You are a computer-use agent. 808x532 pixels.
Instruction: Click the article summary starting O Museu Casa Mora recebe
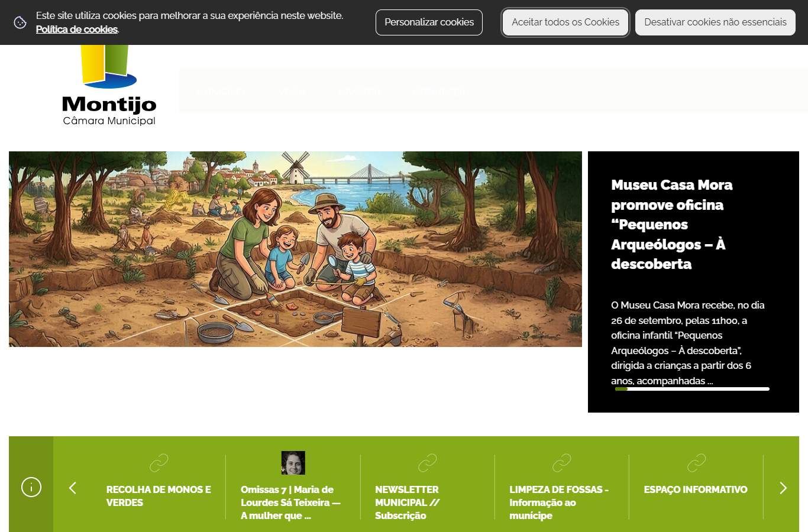pyautogui.click(x=688, y=343)
